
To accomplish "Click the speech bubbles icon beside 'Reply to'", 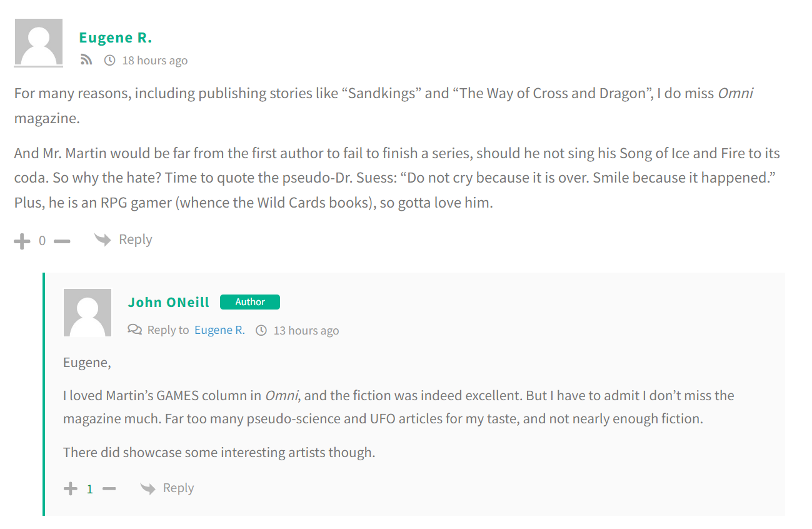I will (x=134, y=330).
